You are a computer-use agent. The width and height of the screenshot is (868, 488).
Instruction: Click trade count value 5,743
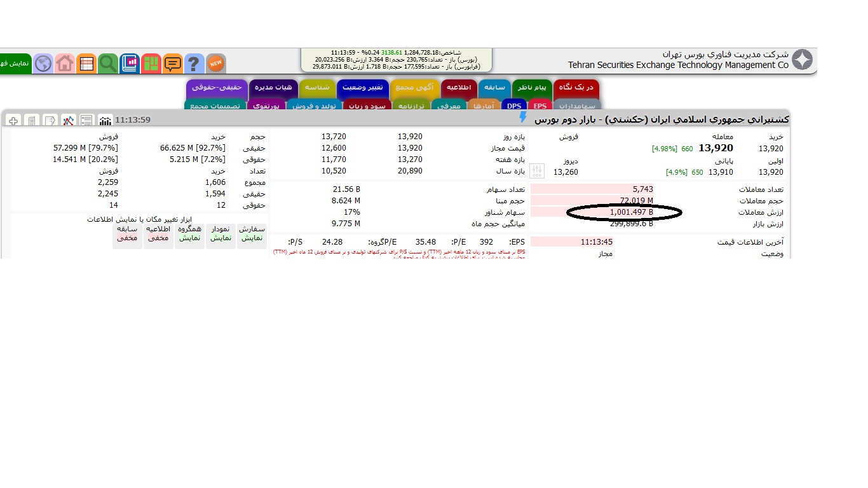pyautogui.click(x=643, y=189)
